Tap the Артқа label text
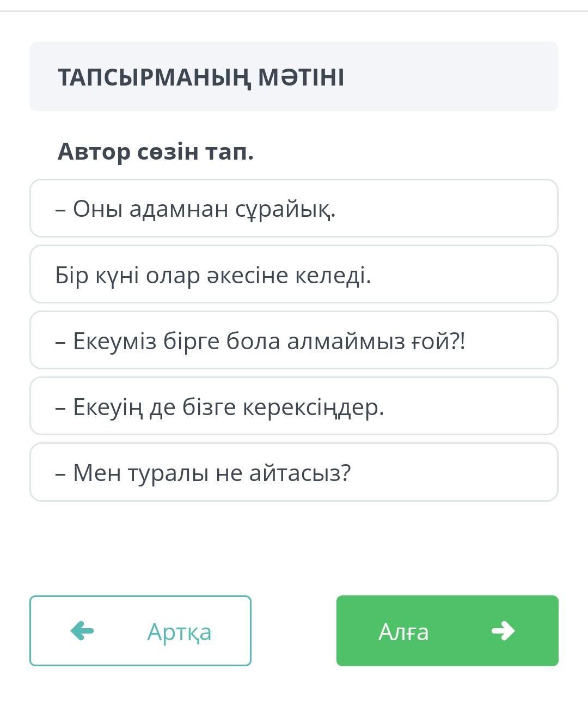The image size is (588, 706). pyautogui.click(x=179, y=632)
